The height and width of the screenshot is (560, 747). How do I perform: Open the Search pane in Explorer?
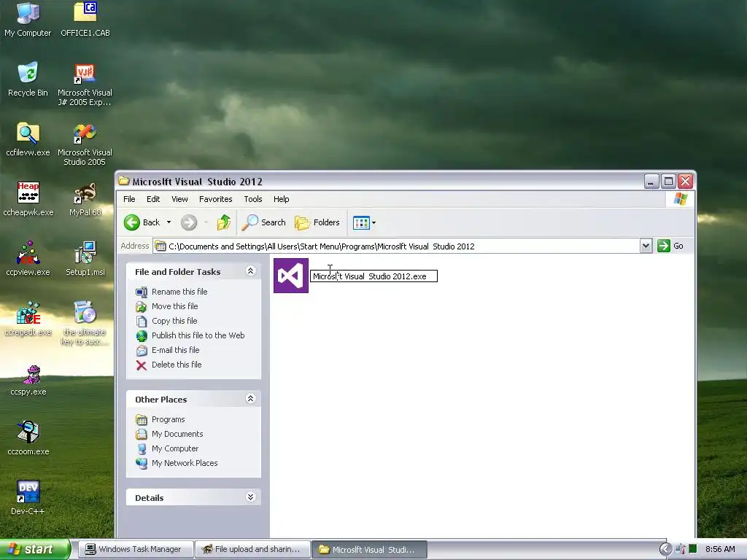pyautogui.click(x=264, y=222)
